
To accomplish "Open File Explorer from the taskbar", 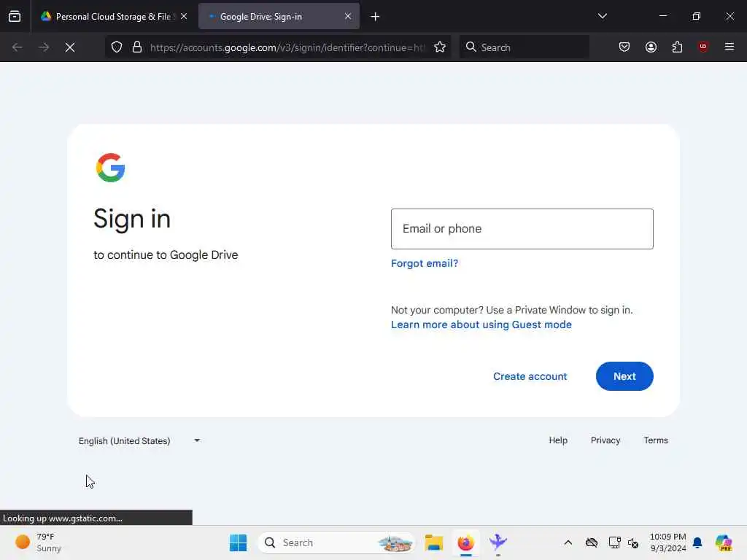I will click(433, 542).
